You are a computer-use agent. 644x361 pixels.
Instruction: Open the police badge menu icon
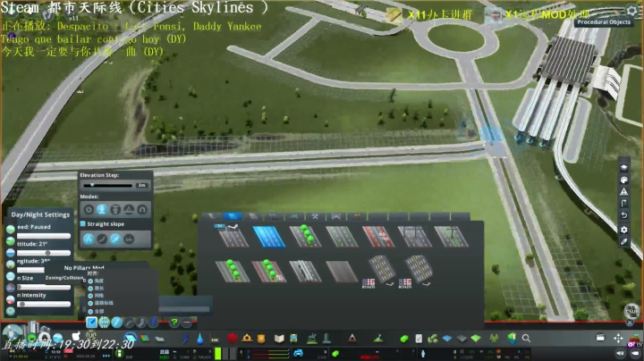261,339
